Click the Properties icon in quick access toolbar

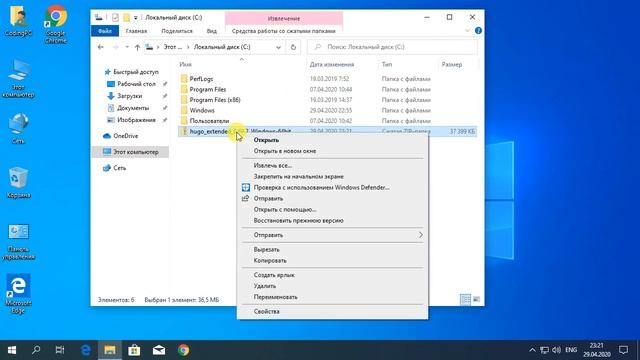click(x=115, y=18)
